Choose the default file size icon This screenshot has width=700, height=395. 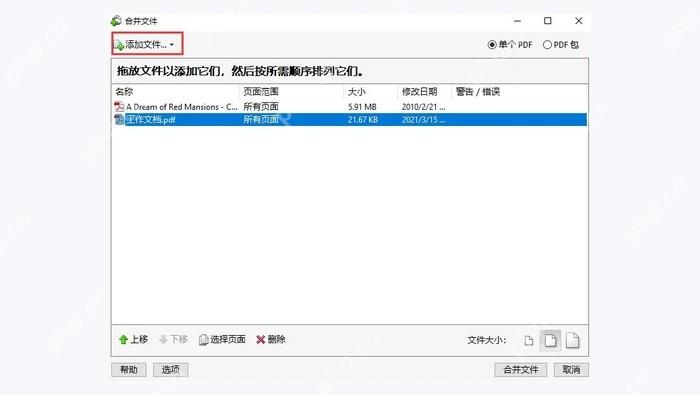point(550,341)
